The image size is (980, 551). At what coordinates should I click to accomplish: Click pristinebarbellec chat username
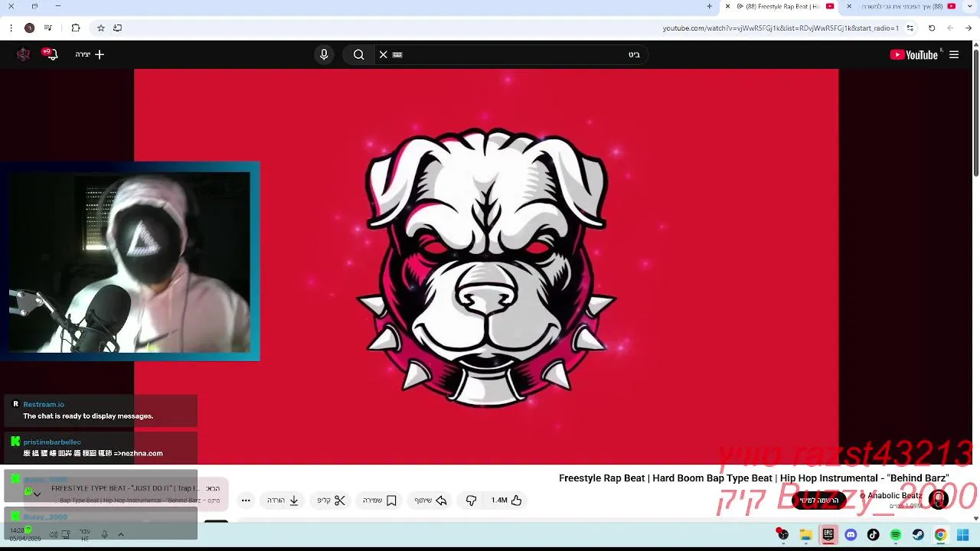pyautogui.click(x=52, y=442)
